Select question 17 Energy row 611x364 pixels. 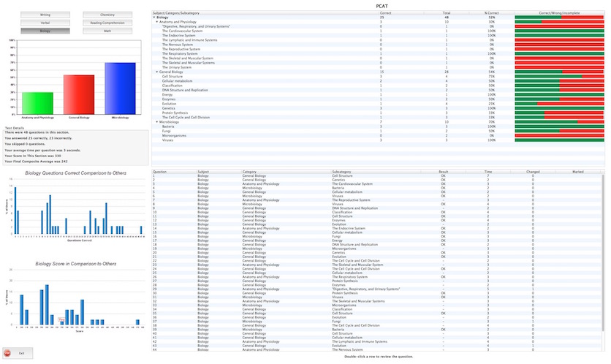click(376, 240)
